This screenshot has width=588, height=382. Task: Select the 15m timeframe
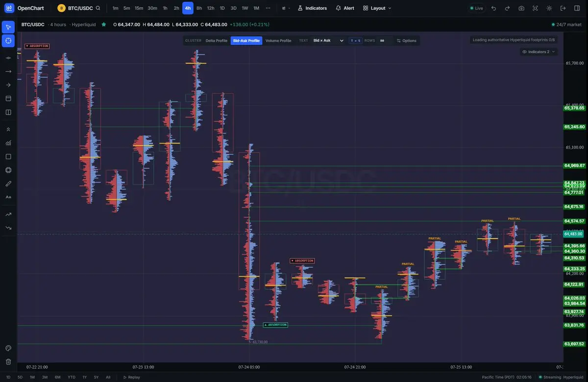coord(139,8)
